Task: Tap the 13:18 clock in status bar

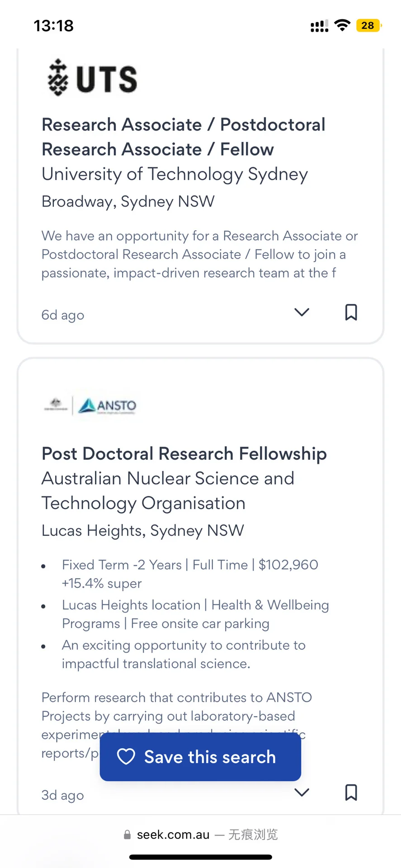Action: [53, 26]
